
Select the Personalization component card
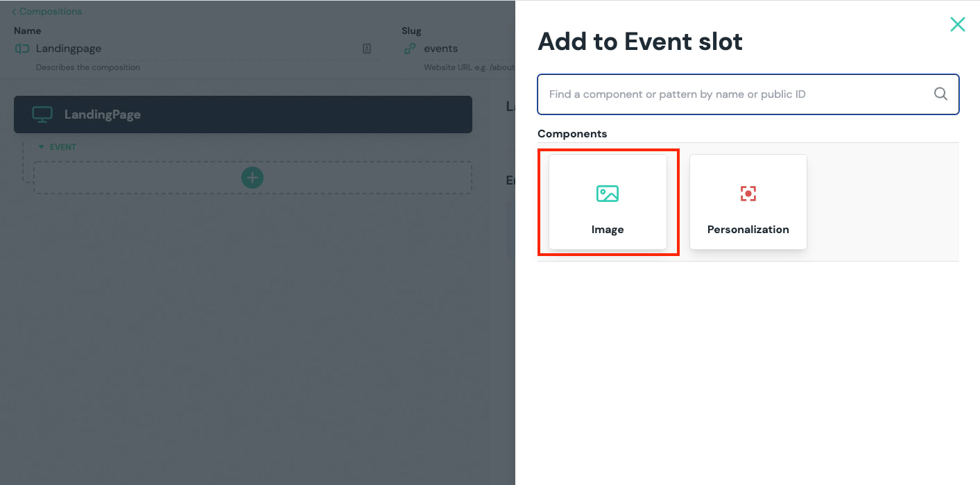point(748,202)
